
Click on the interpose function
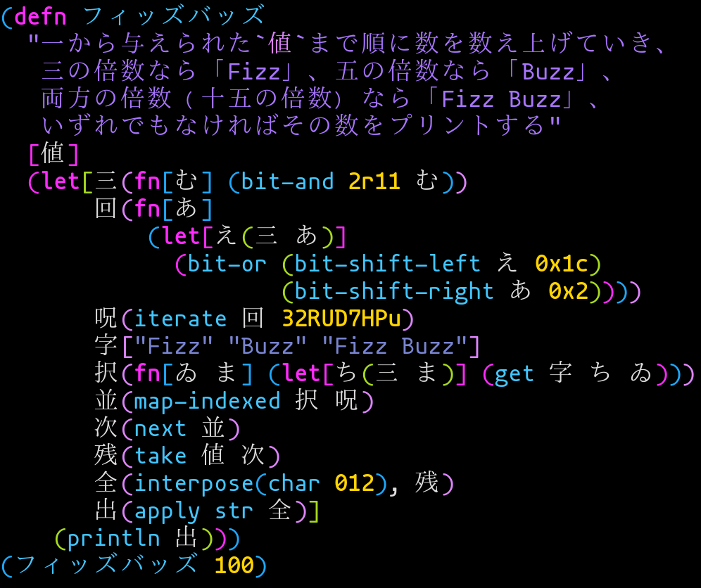click(194, 484)
